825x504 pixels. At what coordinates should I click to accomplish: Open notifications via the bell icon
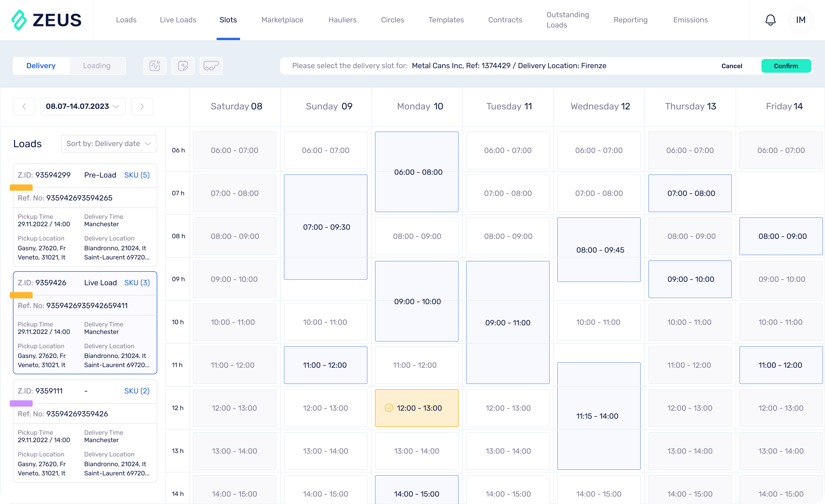click(x=770, y=20)
